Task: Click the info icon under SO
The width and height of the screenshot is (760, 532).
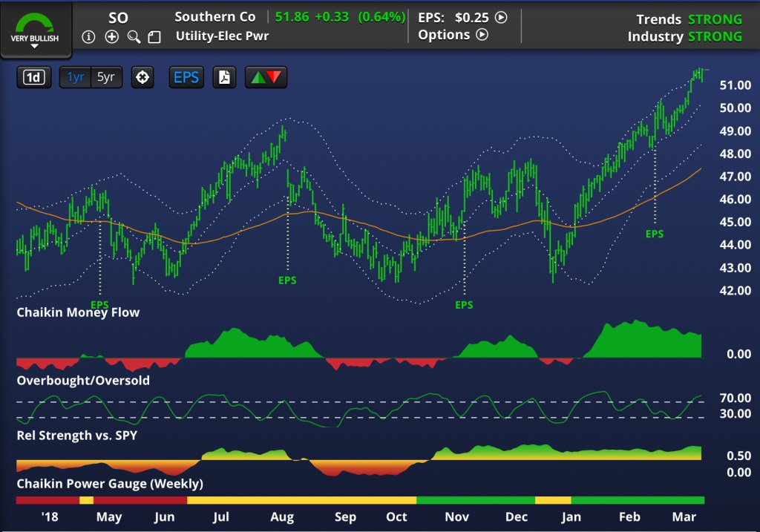Action: click(x=89, y=36)
